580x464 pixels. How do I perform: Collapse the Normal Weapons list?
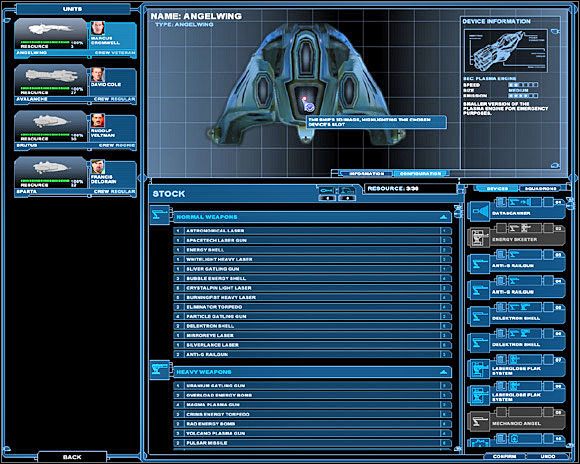point(443,217)
